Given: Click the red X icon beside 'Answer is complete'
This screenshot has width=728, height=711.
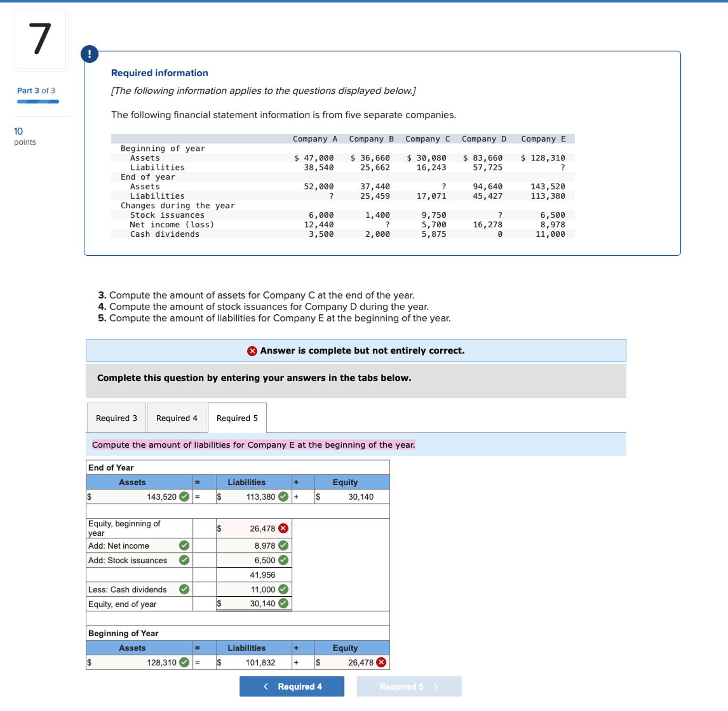Looking at the screenshot, I should (252, 351).
